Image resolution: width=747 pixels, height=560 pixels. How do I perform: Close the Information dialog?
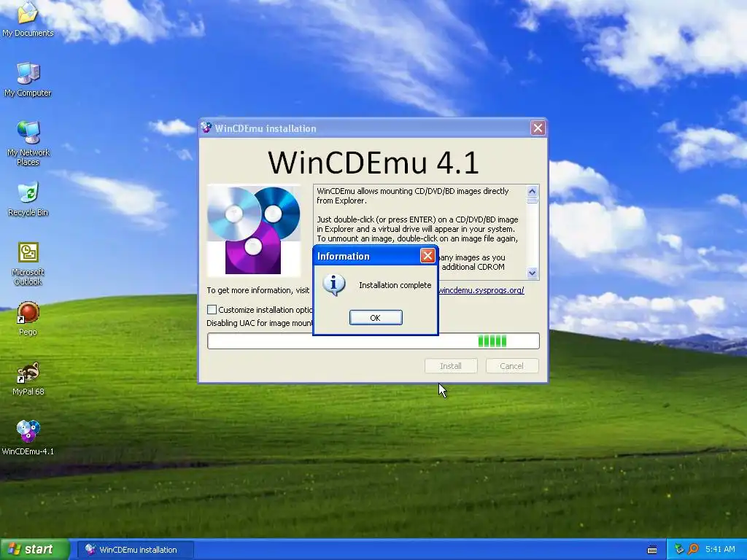[x=427, y=256]
